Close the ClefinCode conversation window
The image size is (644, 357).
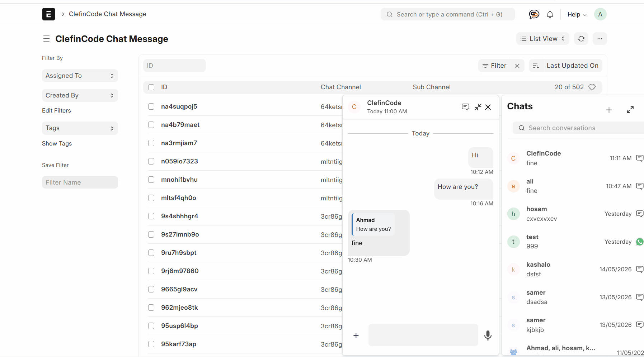click(x=488, y=107)
